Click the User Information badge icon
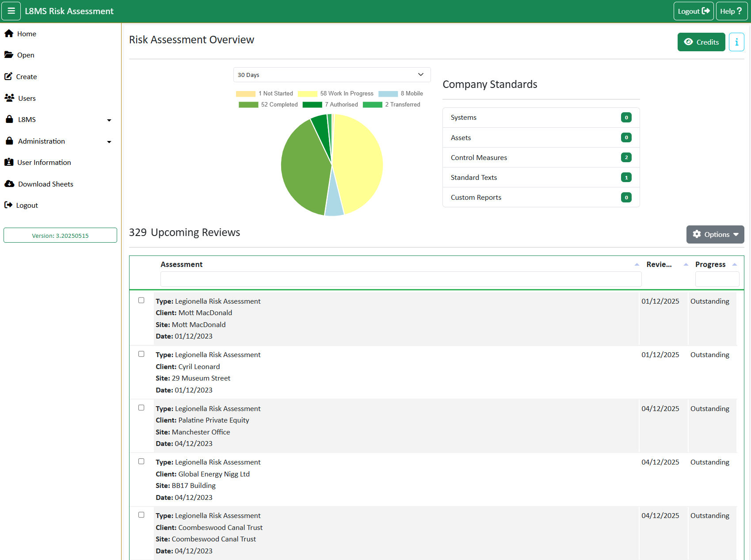 click(x=9, y=162)
